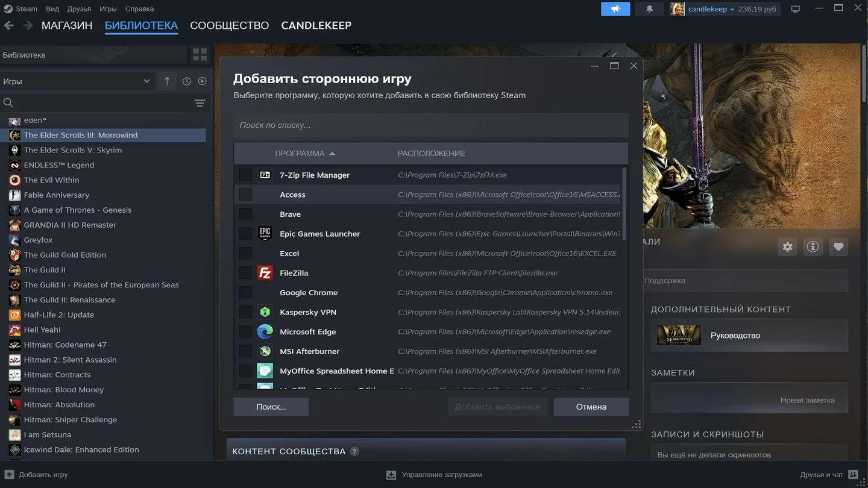Open the Друзья menu
The height and width of the screenshot is (488, 868).
coord(79,9)
